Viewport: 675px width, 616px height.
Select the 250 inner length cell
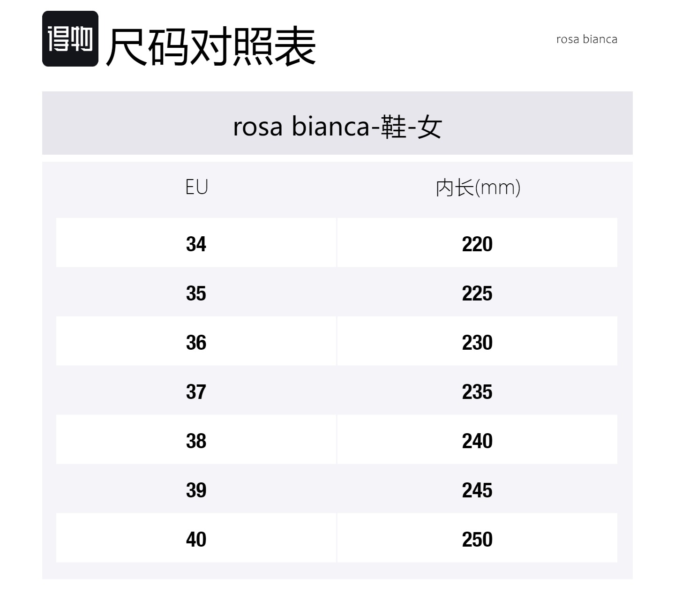click(x=477, y=540)
